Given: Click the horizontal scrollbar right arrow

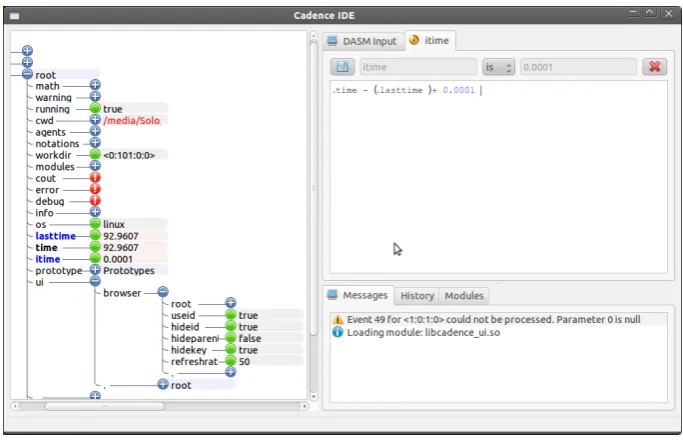Looking at the screenshot, I should click(304, 406).
